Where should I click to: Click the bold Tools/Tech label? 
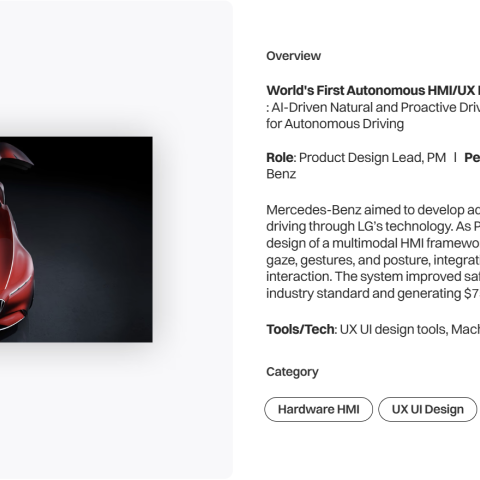[x=300, y=330]
